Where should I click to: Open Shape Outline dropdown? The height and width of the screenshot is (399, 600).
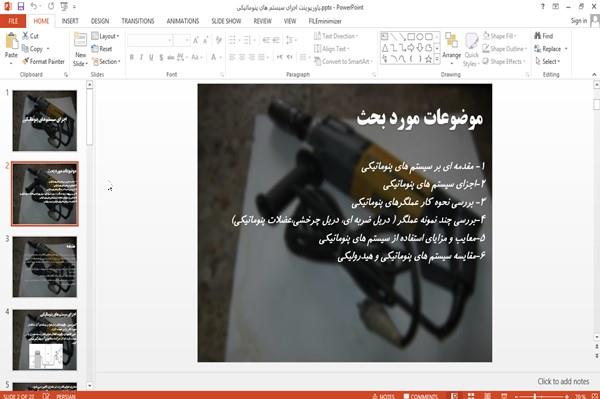click(x=505, y=49)
